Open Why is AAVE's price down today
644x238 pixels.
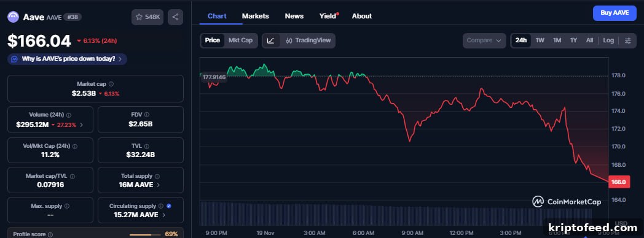67,59
